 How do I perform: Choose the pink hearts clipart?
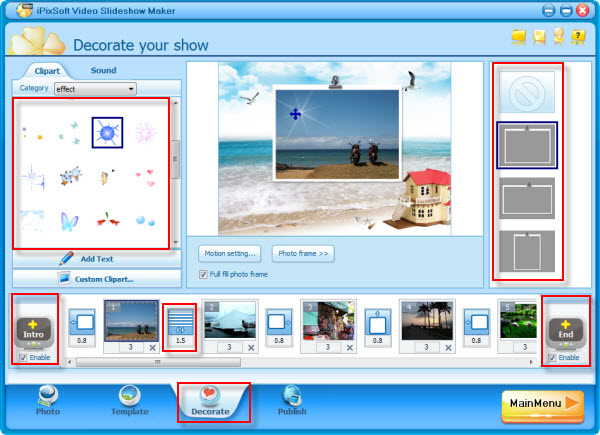point(144,177)
